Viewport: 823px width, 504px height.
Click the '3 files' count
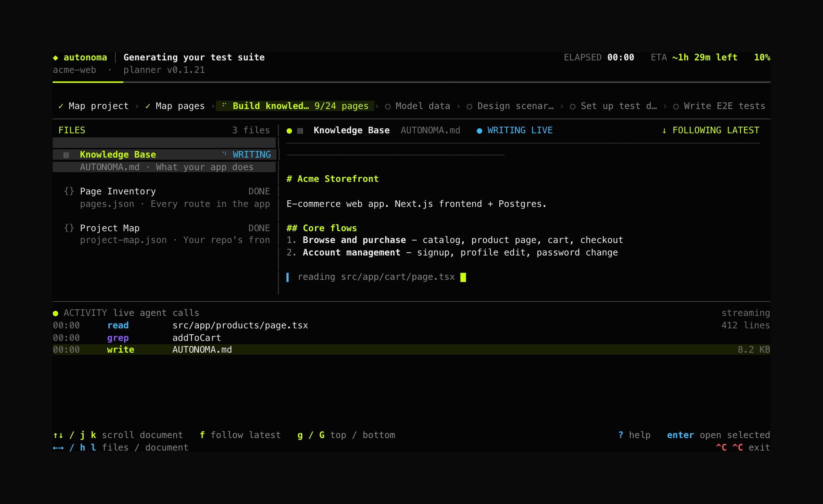(x=251, y=131)
